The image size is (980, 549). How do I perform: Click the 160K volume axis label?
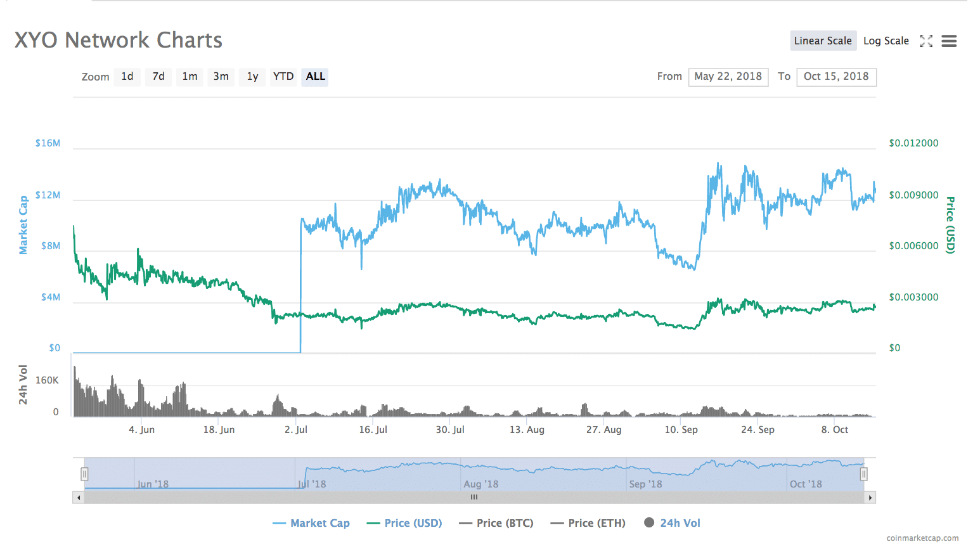47,380
